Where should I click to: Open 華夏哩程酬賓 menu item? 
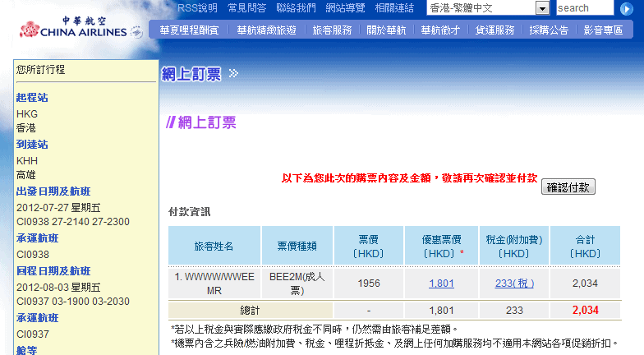click(x=188, y=30)
